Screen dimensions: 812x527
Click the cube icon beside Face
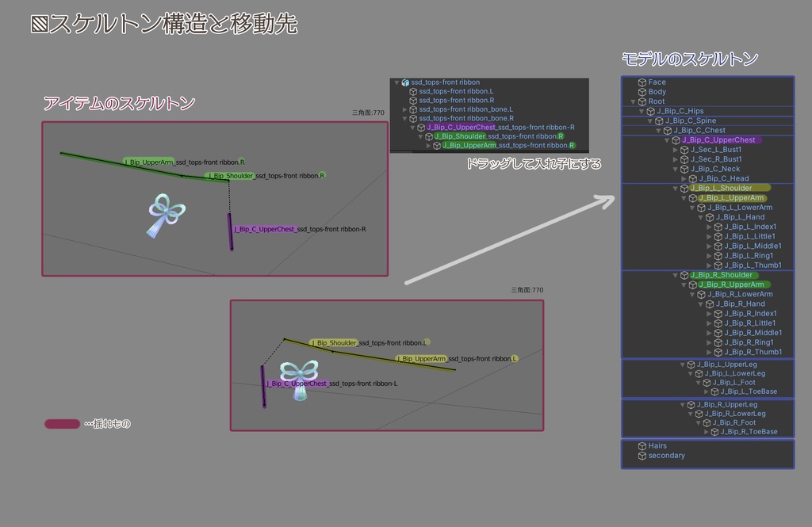642,82
